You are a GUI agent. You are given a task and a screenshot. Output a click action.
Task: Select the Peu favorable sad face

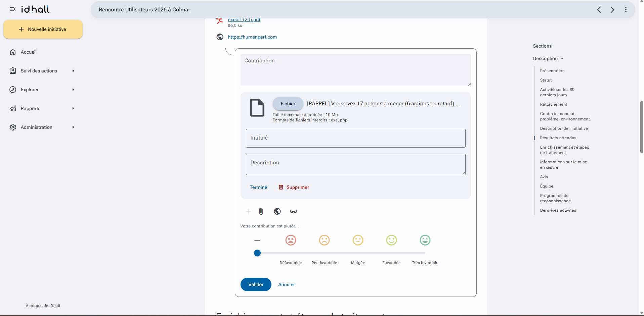click(x=324, y=240)
